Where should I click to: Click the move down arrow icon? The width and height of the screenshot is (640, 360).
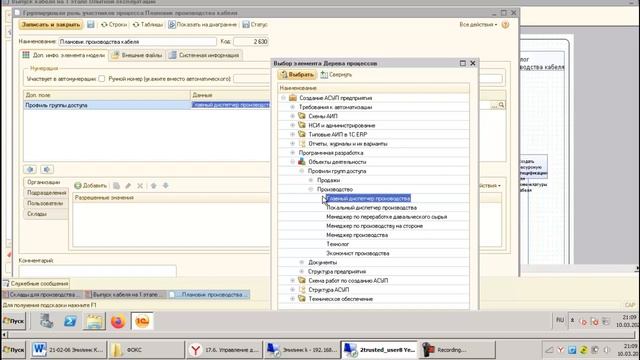click(165, 186)
